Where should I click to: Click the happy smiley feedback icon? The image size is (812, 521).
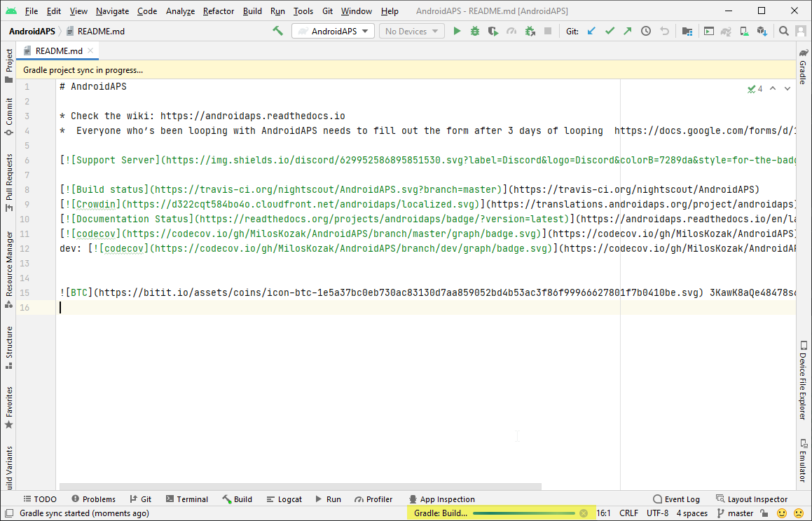click(x=782, y=513)
